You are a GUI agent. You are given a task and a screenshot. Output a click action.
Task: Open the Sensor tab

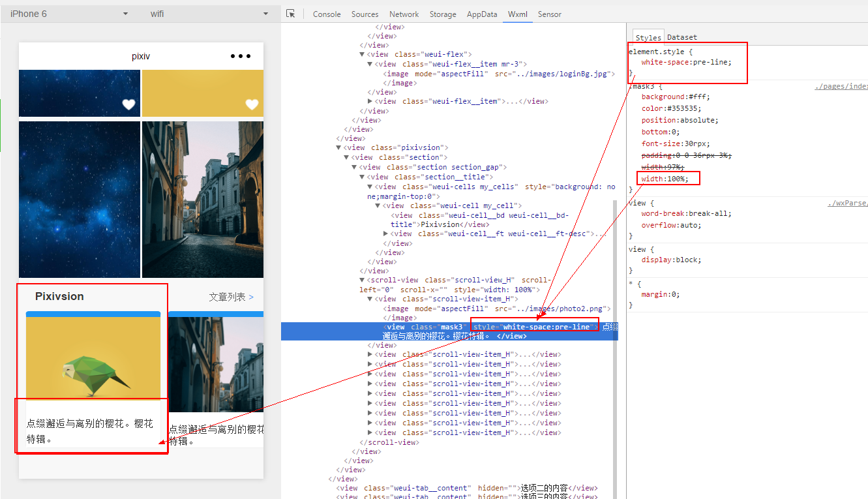click(x=550, y=14)
